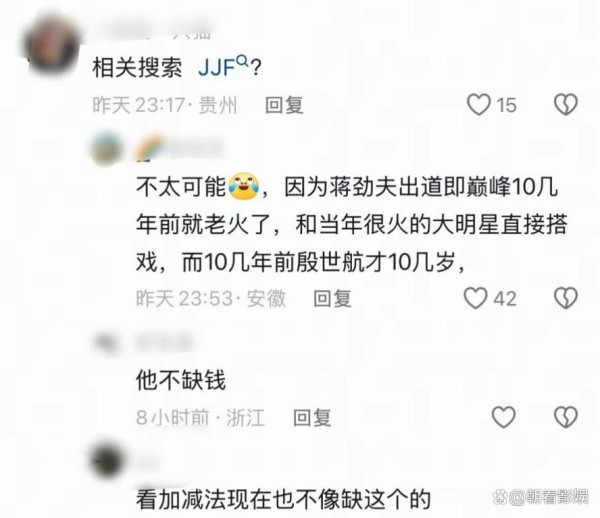Like the 他不缺钱 comment
Image resolution: width=600 pixels, height=518 pixels.
pyautogui.click(x=504, y=417)
